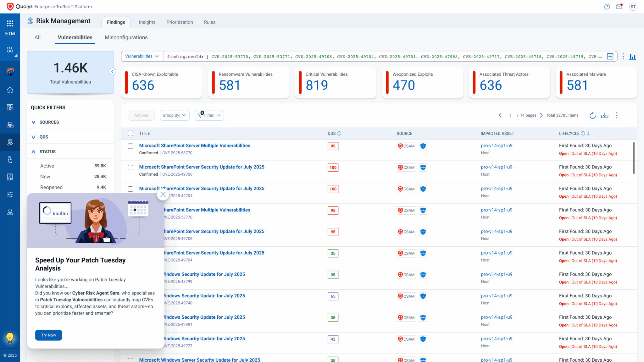This screenshot has width=644, height=362.
Task: Open the Prioritization menu item
Action: point(180,22)
